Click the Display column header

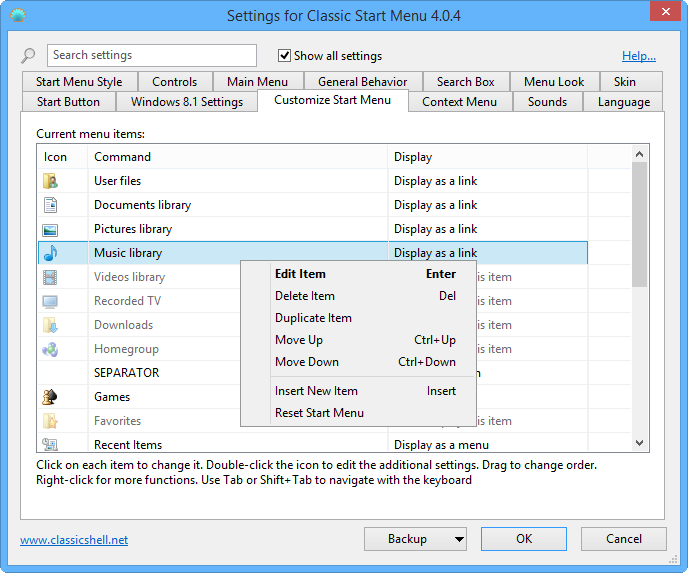point(487,157)
